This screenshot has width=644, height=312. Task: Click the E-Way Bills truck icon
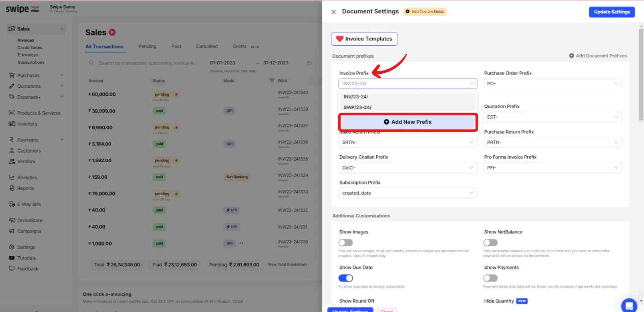tap(12, 204)
